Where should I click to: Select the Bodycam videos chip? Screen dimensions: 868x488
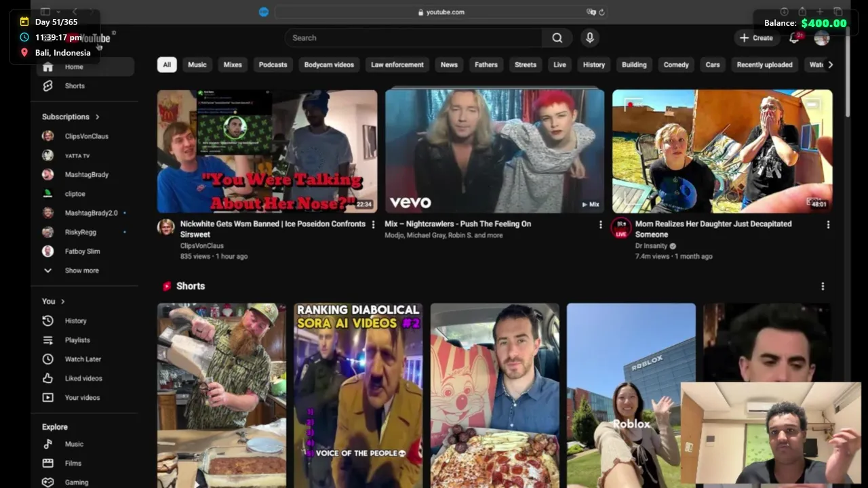pyautogui.click(x=329, y=65)
